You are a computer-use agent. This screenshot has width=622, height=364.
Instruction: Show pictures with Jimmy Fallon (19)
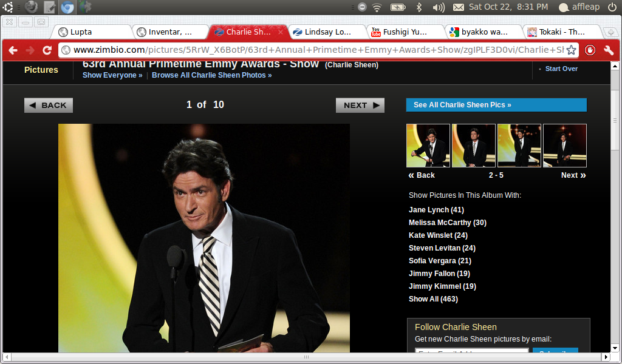pos(439,273)
